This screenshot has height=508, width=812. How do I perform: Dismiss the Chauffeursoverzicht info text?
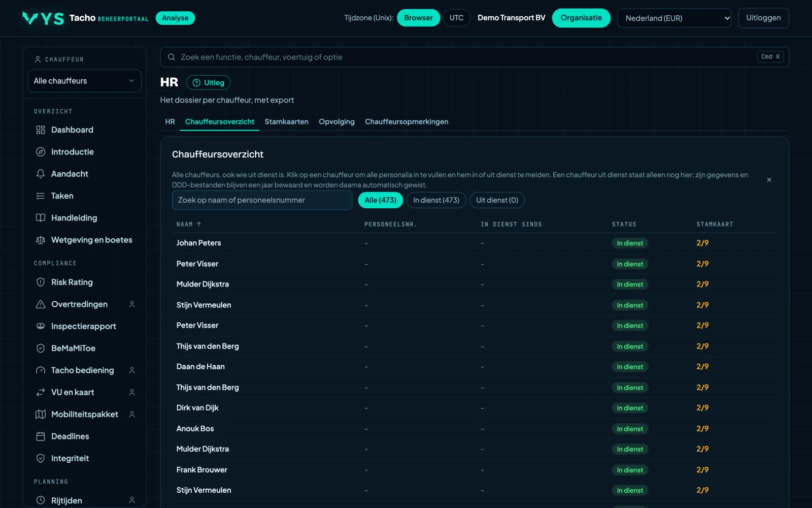click(769, 180)
